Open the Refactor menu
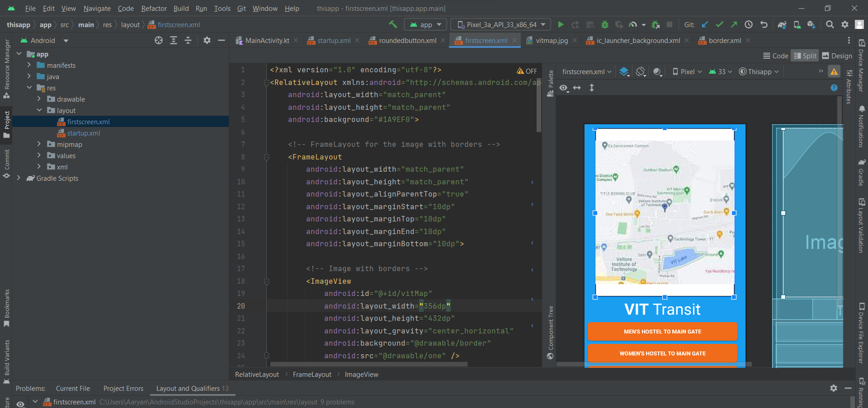 click(154, 8)
